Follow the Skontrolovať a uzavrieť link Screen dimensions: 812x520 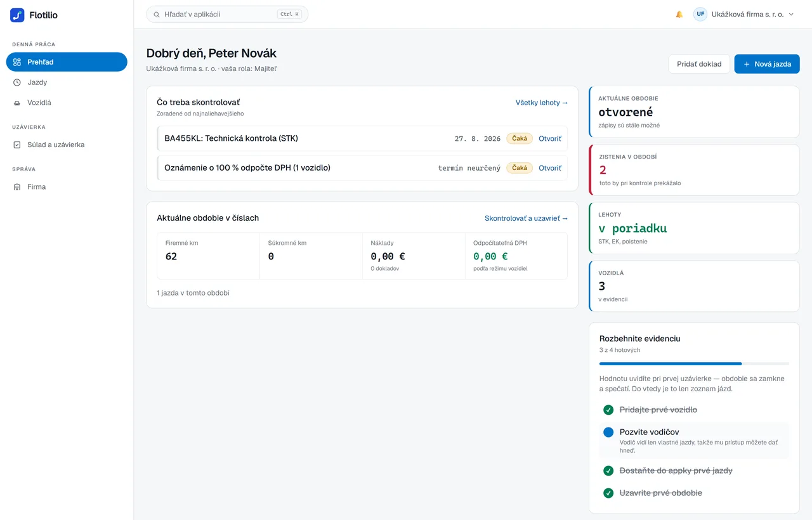click(527, 218)
